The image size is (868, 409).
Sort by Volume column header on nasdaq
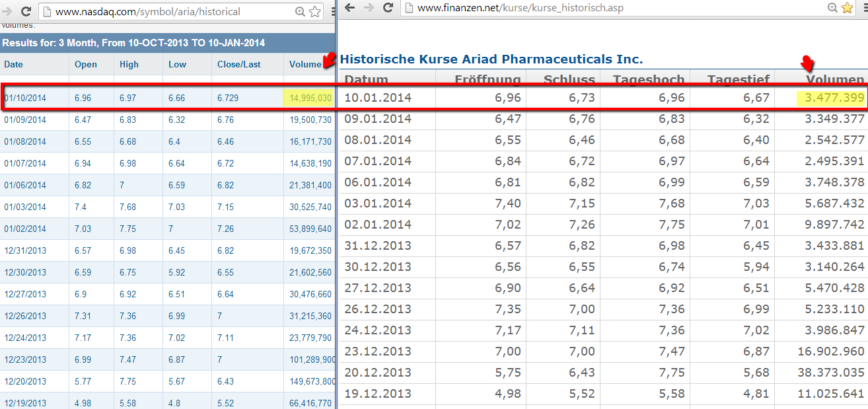305,64
